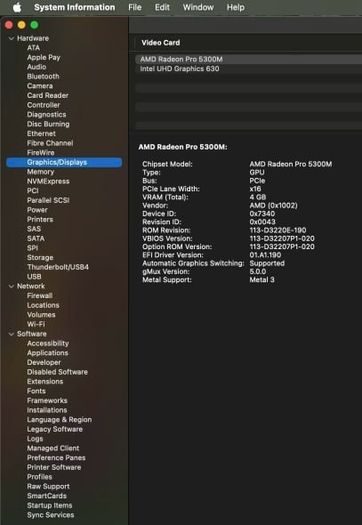
Task: Open the Help menu
Action: 235,7
